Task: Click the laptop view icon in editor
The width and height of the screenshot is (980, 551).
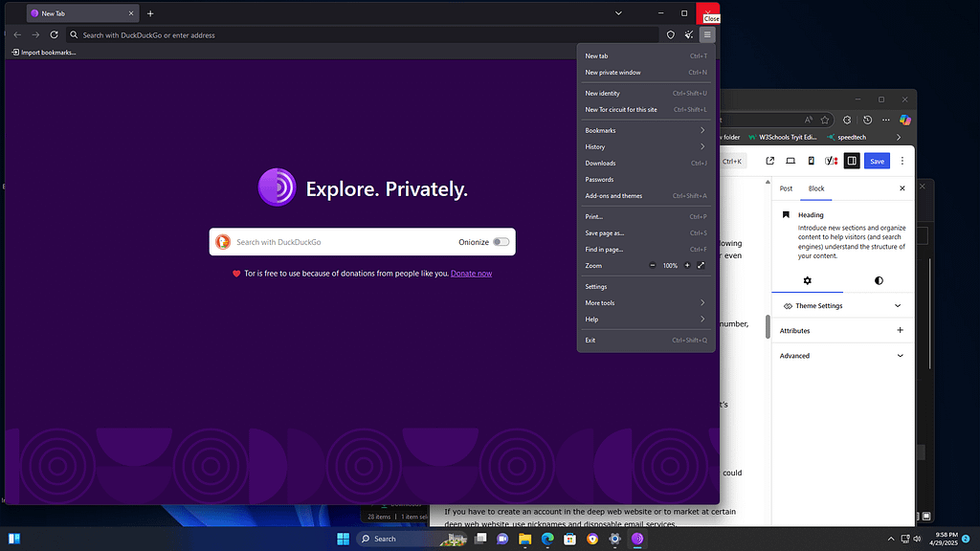Action: (791, 161)
